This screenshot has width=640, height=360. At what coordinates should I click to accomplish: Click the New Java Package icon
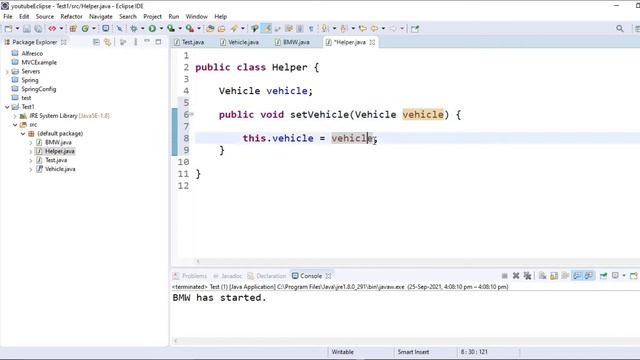click(73, 29)
